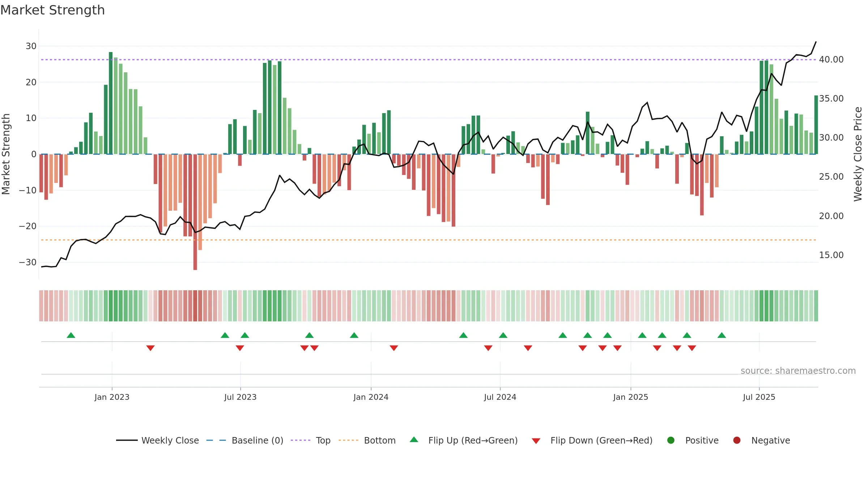Click the 35.00 price tick label
The width and height of the screenshot is (868, 488).
(831, 98)
